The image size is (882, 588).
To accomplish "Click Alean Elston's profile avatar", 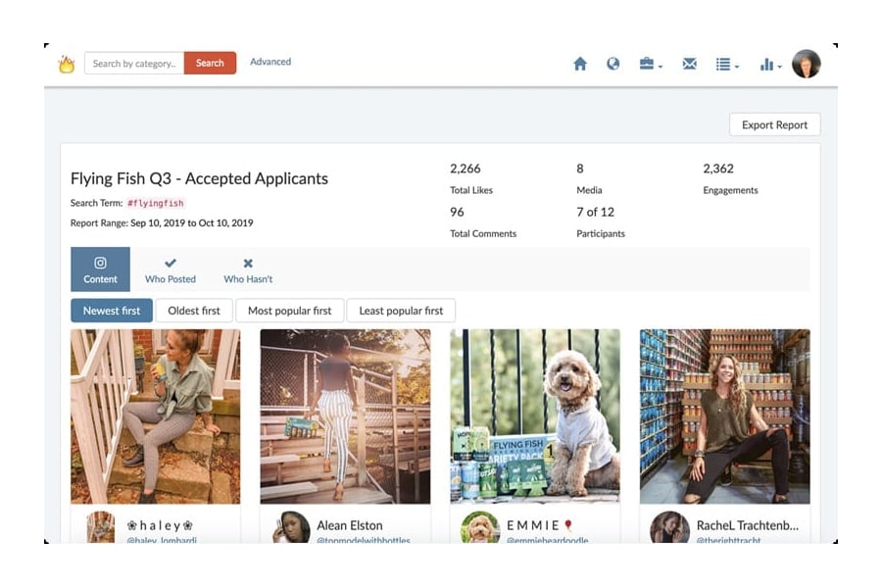I will coord(291,527).
